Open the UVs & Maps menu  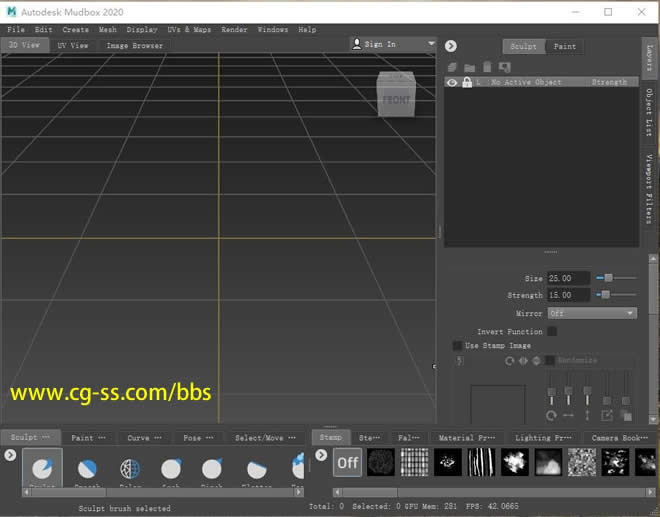click(189, 30)
